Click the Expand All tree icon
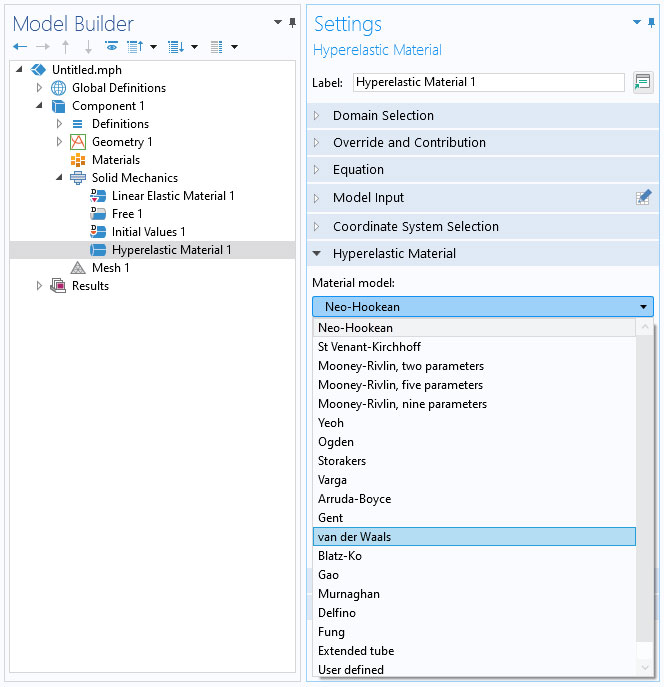Viewport: 664px width, 687px height. pos(176,46)
